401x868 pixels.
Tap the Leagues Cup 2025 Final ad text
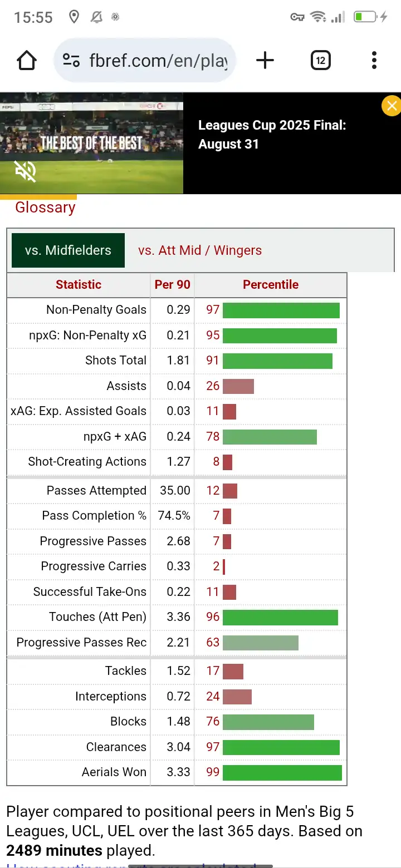coord(272,135)
